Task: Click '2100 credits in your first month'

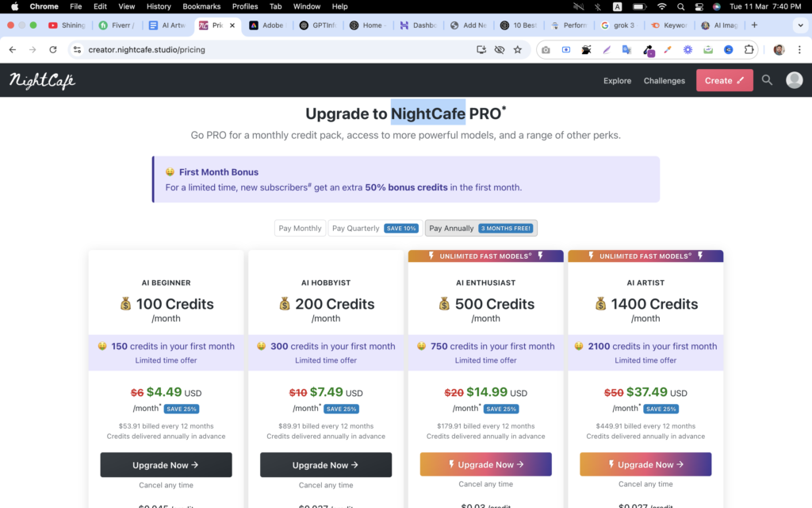Action: 652,346
